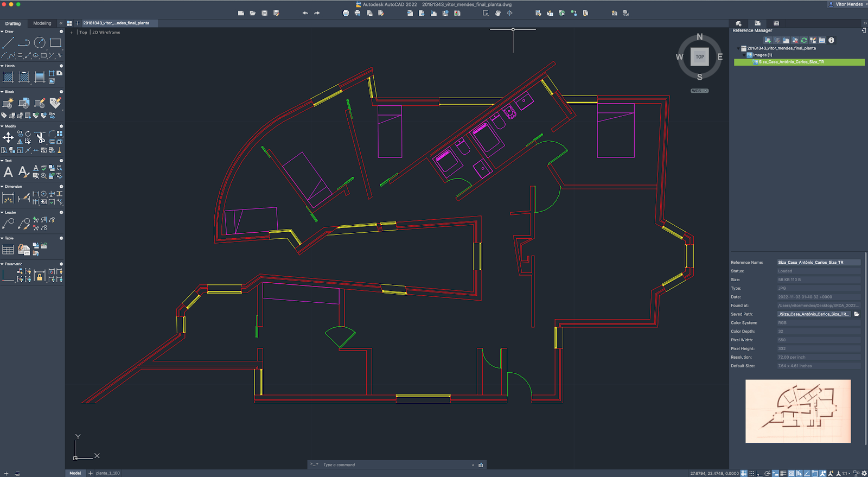Collapse the Images (1) tree node
The height and width of the screenshot is (477, 868).
744,55
